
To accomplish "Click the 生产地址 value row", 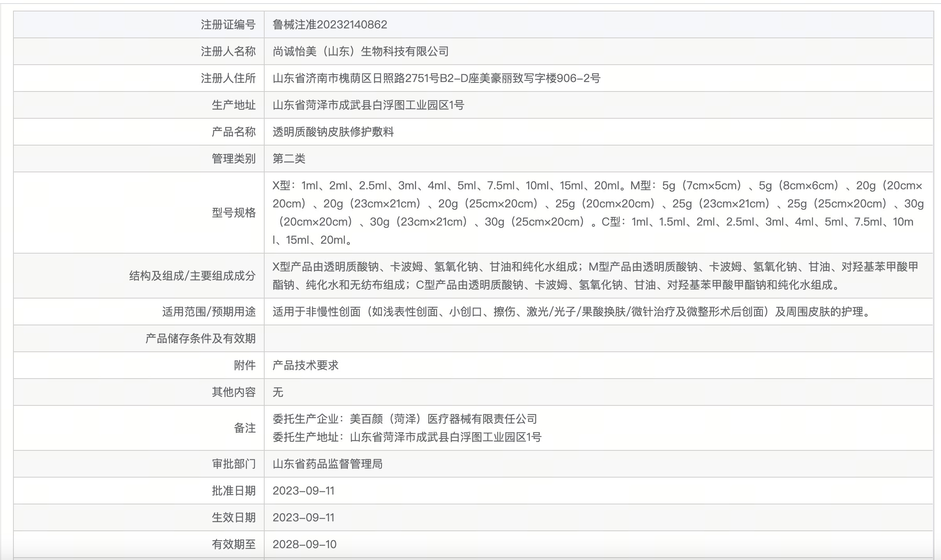I will pos(598,105).
